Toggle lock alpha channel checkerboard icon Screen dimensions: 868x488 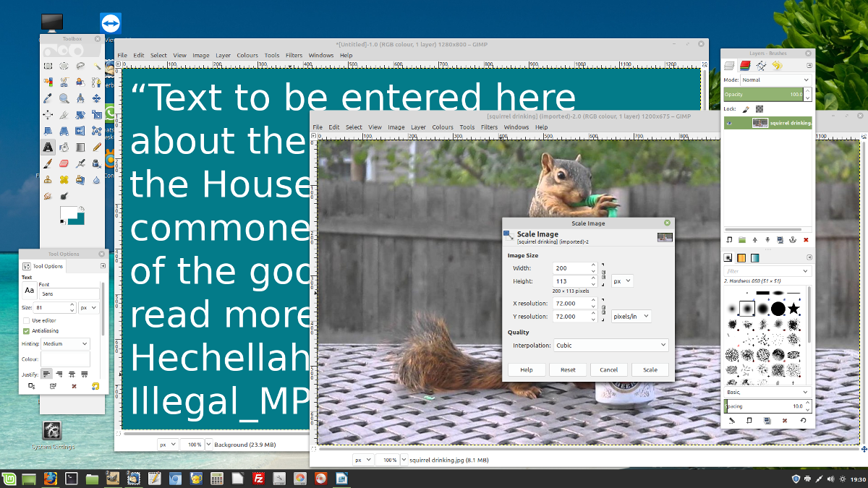759,109
